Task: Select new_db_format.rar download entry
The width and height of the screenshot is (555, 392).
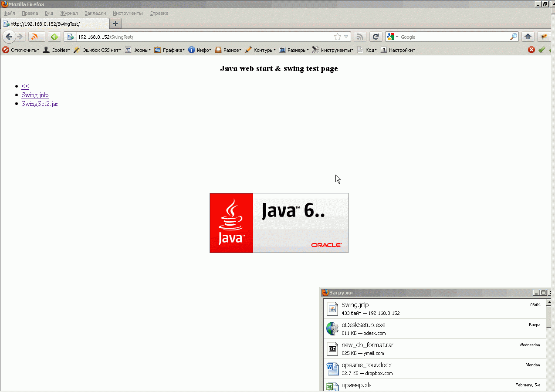Action: click(x=435, y=349)
